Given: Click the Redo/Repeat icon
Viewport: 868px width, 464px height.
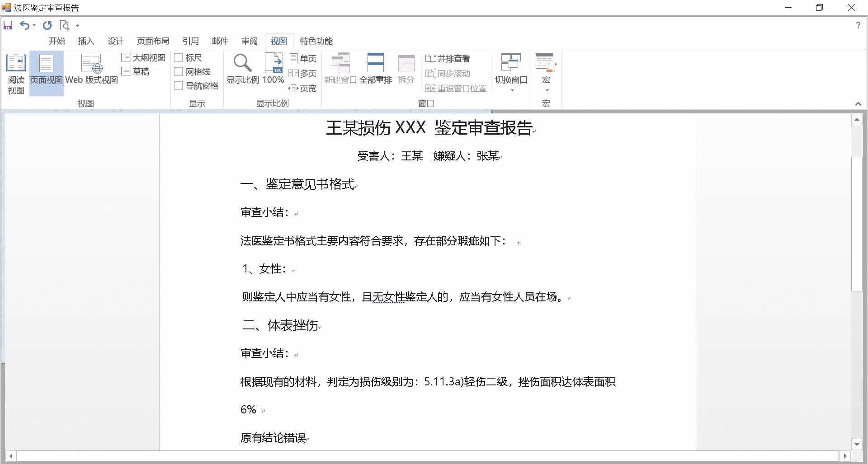Looking at the screenshot, I should point(47,25).
